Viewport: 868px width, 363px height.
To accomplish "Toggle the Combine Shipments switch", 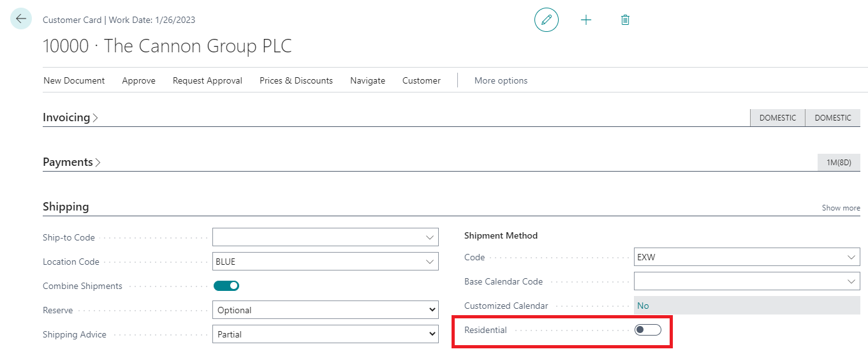I will [x=226, y=286].
